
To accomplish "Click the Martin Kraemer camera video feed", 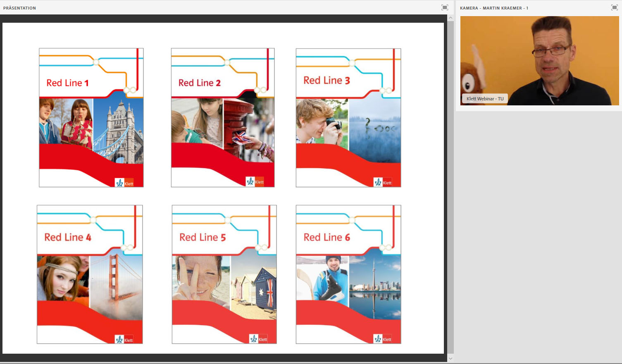I will [540, 61].
